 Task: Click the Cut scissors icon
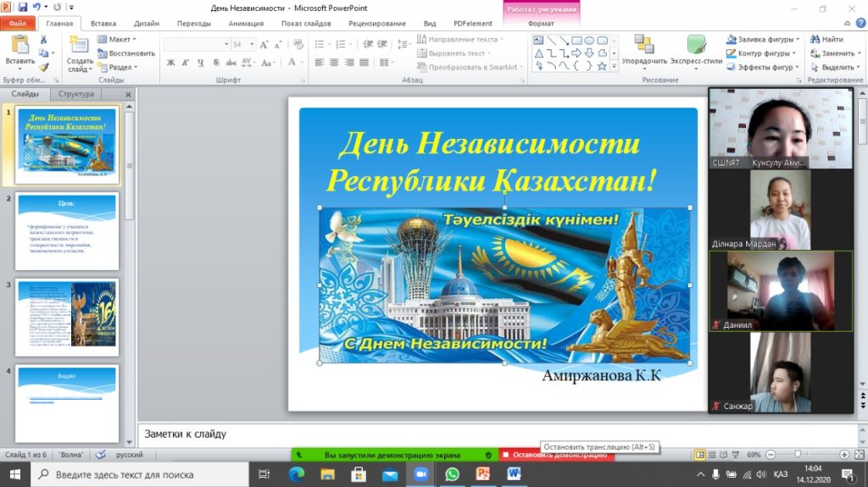tap(44, 39)
